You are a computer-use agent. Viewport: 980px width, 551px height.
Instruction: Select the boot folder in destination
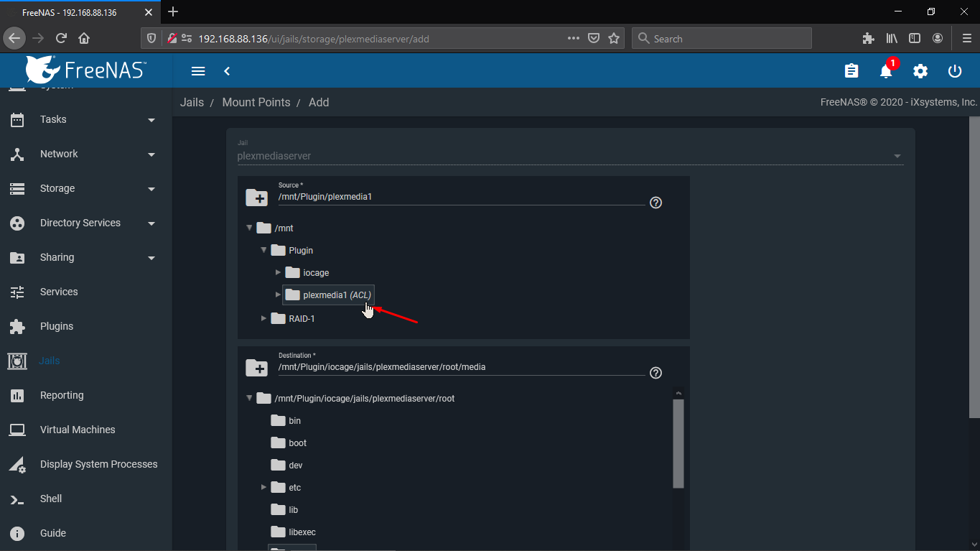[x=289, y=443]
